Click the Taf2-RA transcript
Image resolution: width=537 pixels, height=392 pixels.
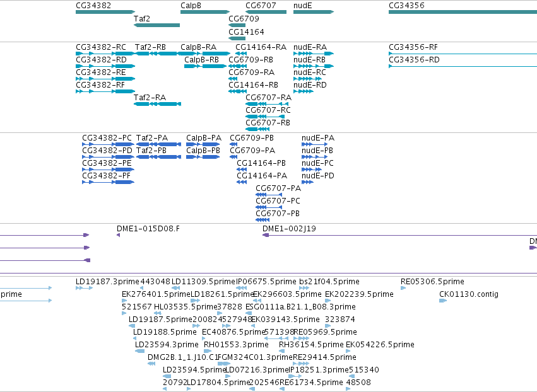click(157, 104)
